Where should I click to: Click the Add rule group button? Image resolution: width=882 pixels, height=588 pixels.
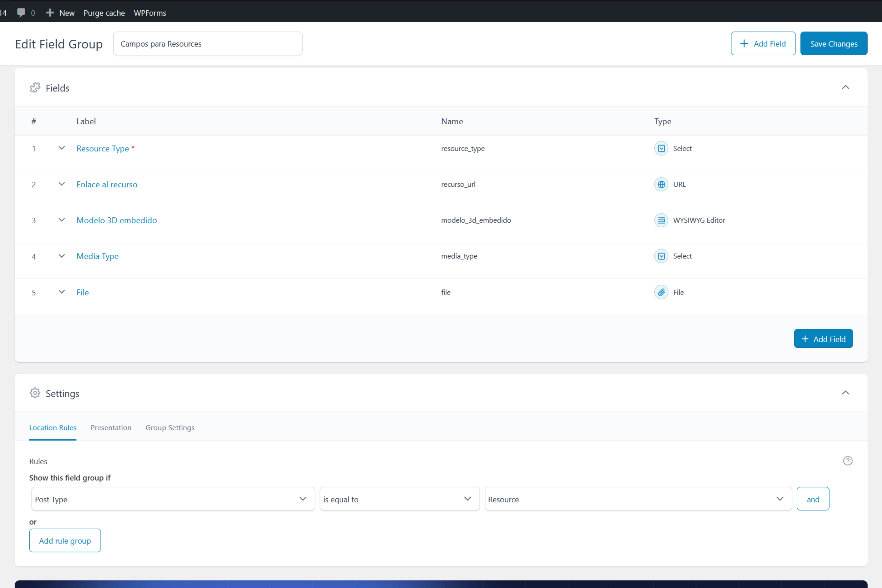click(65, 540)
